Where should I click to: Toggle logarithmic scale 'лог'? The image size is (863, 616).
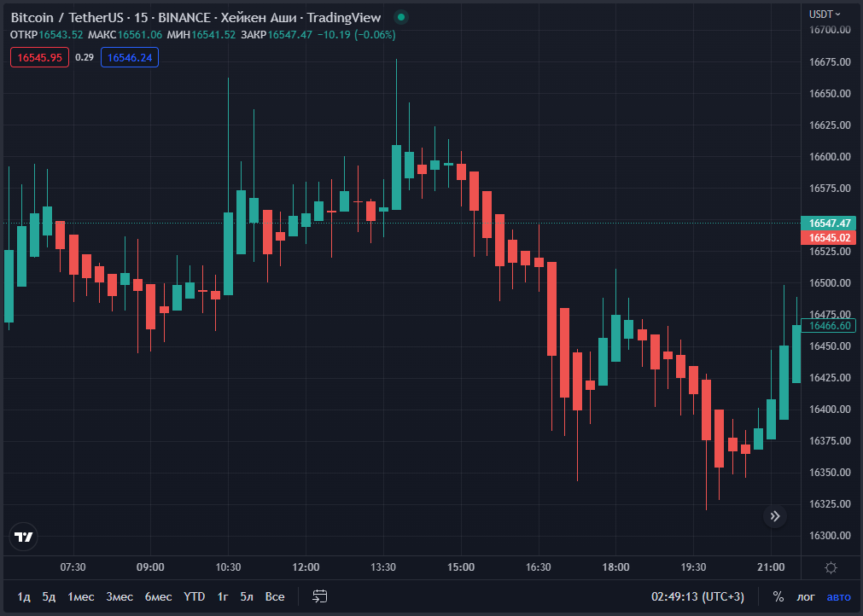point(806,596)
